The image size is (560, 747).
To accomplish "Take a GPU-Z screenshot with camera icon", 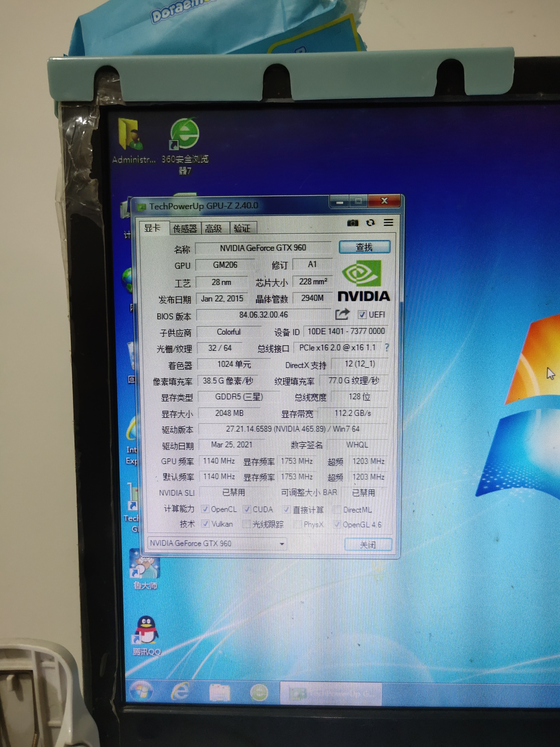I will [x=353, y=223].
